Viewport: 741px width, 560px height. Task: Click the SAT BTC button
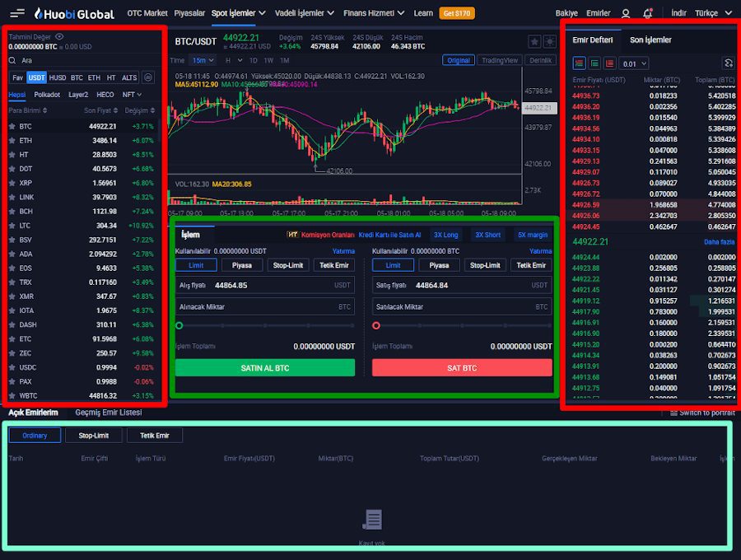click(x=462, y=367)
